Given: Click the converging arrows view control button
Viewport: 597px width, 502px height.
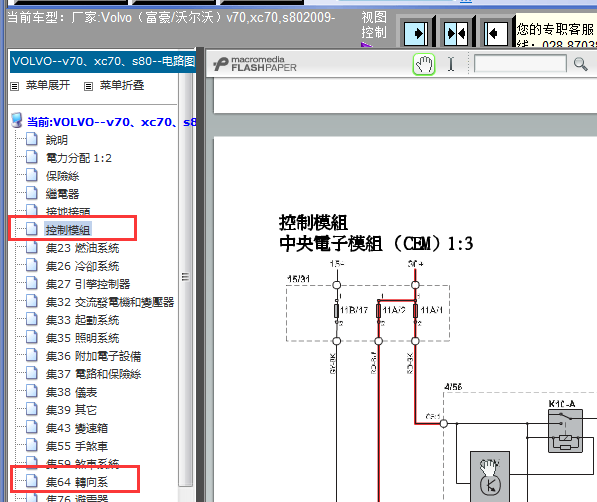Looking at the screenshot, I should pos(456,34).
